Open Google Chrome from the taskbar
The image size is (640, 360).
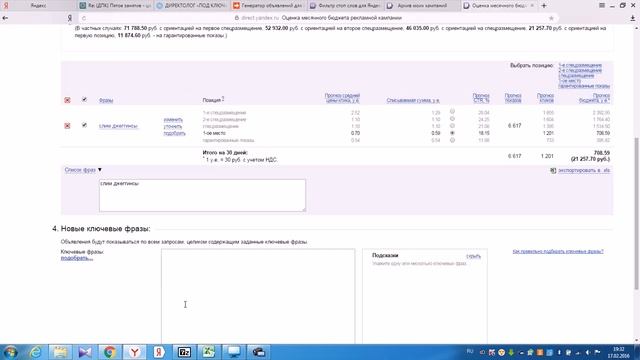109,352
